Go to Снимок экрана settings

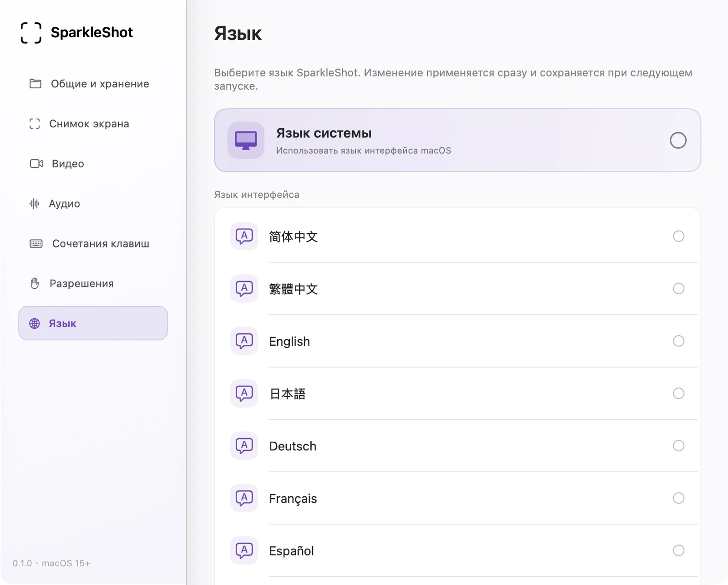(93, 124)
